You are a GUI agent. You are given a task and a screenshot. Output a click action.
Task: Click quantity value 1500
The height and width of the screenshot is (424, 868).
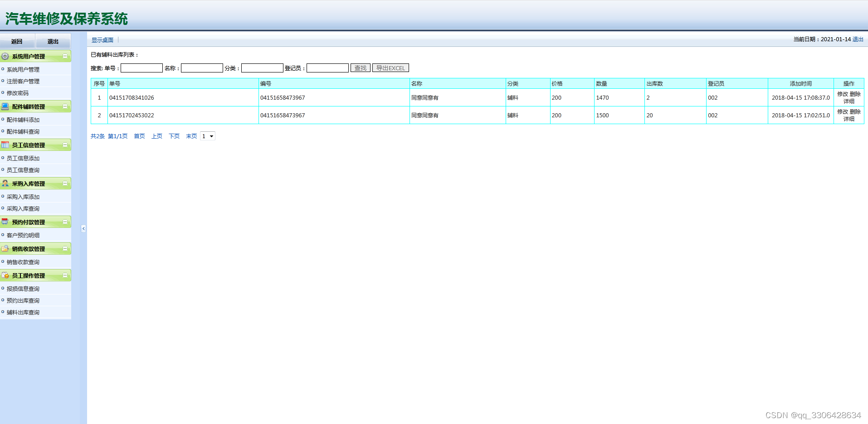[x=602, y=115]
